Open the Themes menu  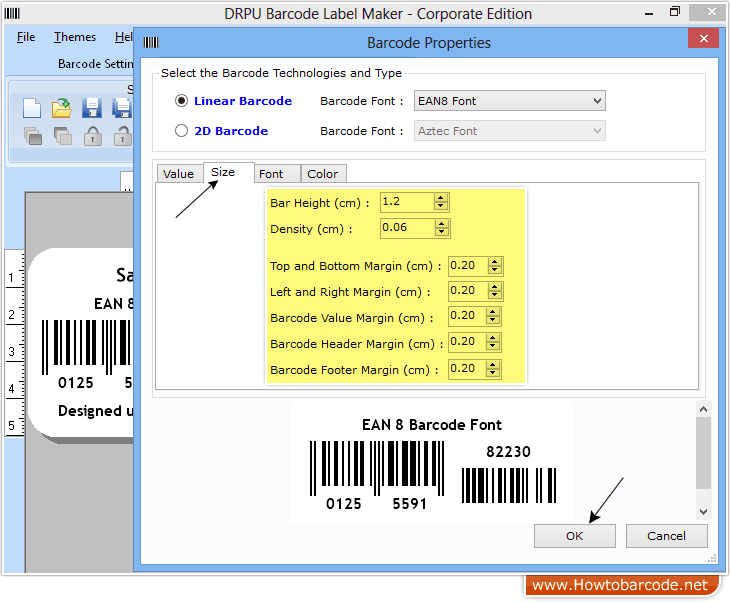(74, 37)
